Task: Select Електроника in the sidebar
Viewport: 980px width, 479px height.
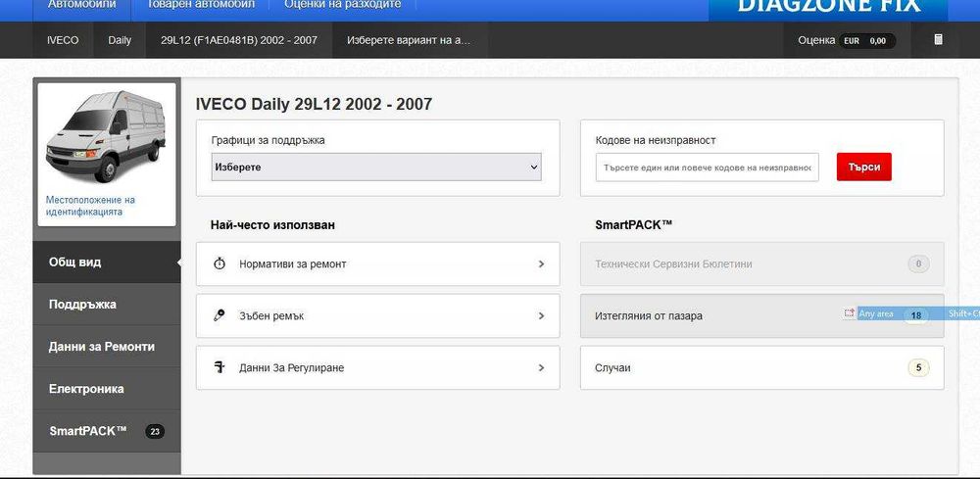Action: coord(86,389)
